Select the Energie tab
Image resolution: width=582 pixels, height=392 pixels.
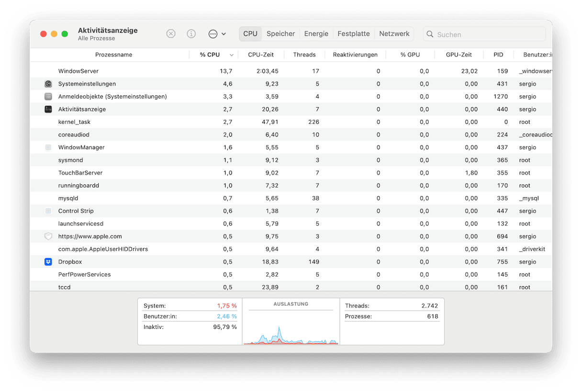[316, 34]
